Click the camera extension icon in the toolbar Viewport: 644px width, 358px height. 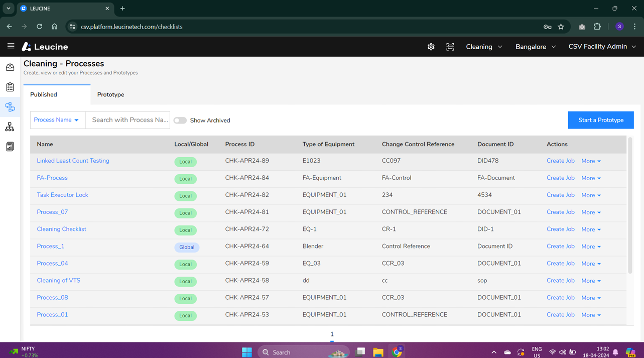[x=582, y=27]
